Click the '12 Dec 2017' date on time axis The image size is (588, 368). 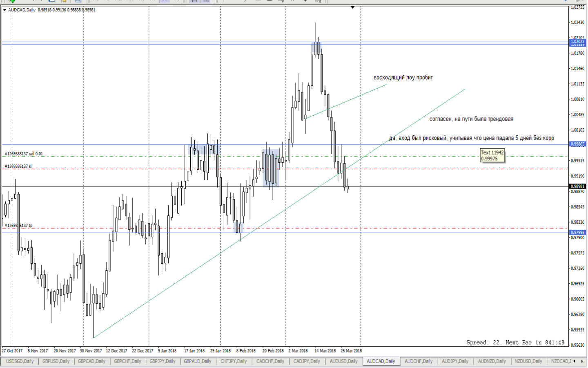(116, 351)
